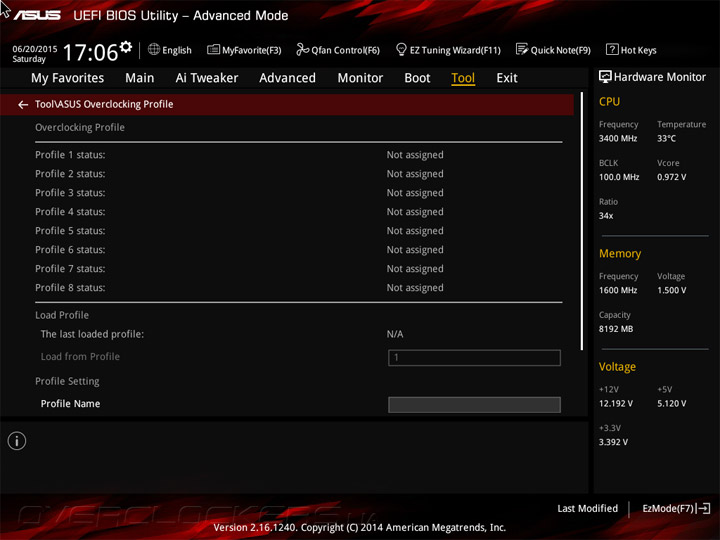Select Profile 7 status row
Viewport: 720px width, 540px height.
click(x=298, y=269)
